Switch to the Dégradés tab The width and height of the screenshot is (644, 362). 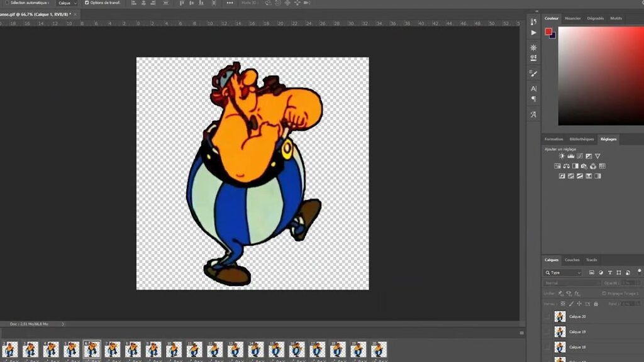[x=596, y=18]
